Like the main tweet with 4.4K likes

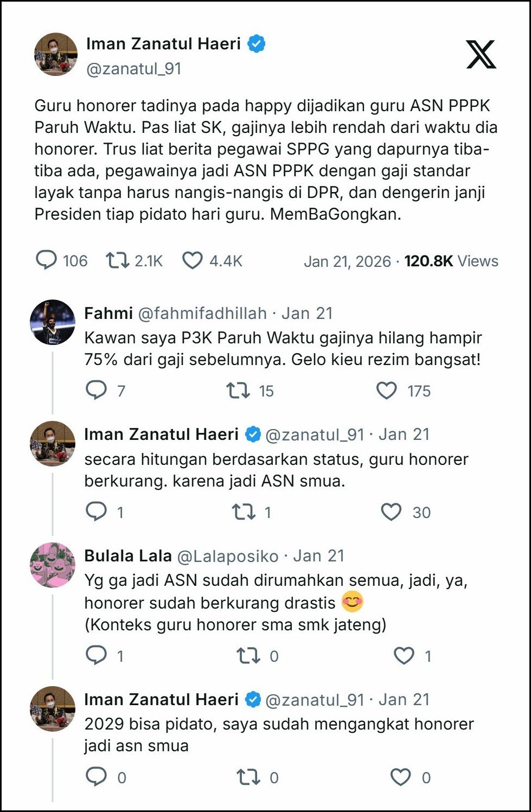[x=192, y=260]
